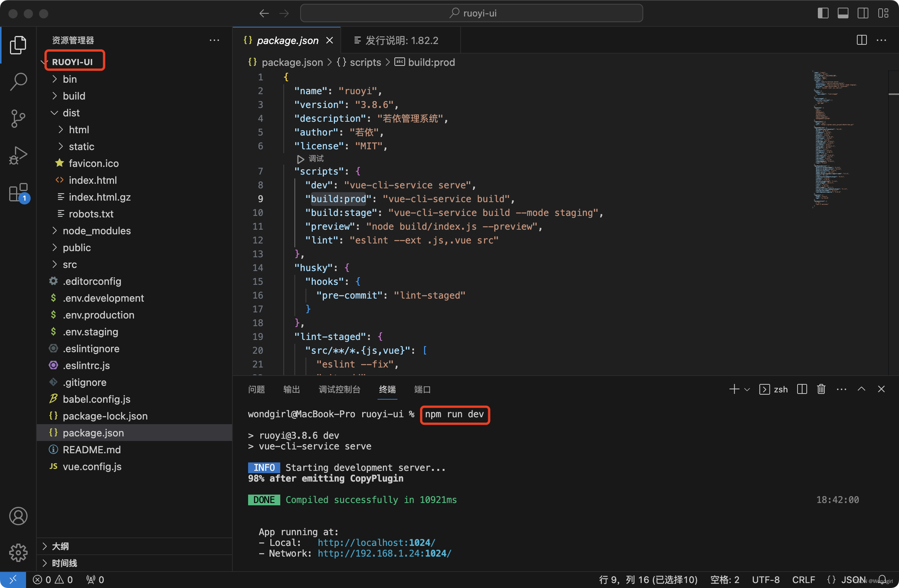Screen dimensions: 899x588
Task: Expand the src folder in explorer
Action: [70, 265]
